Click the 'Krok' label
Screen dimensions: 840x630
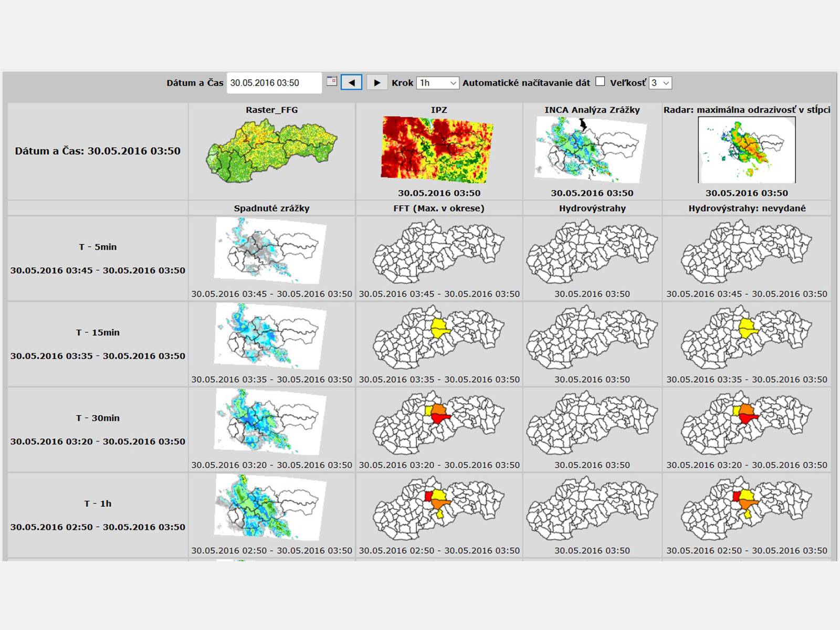tap(402, 83)
